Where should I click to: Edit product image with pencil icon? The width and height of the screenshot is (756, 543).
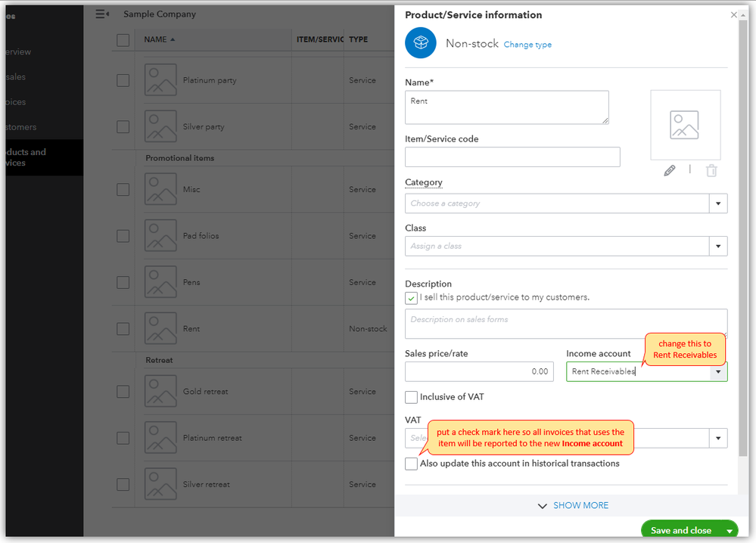coord(669,171)
